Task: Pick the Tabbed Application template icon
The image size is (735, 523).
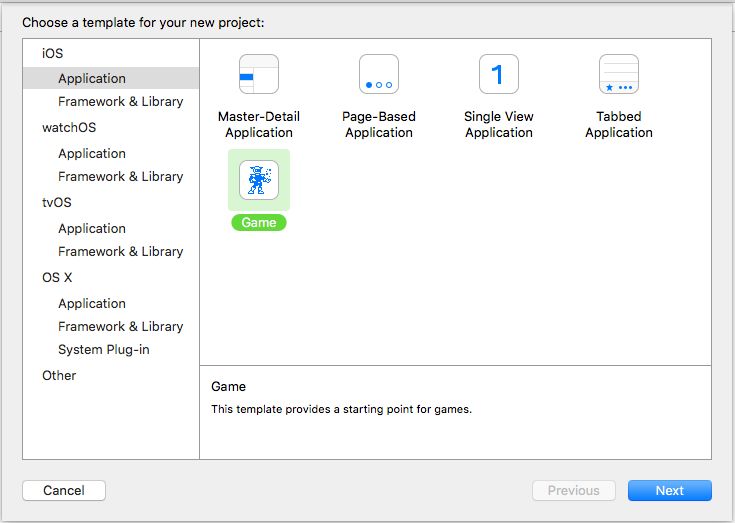Action: [619, 74]
